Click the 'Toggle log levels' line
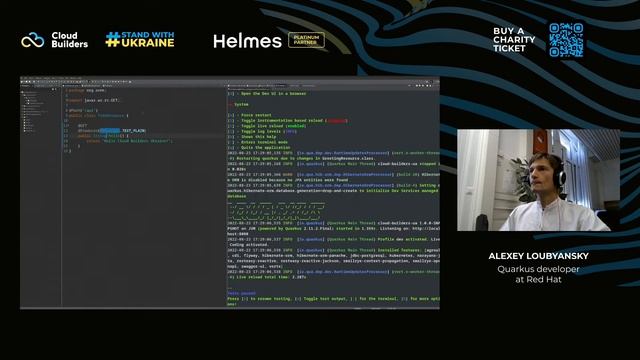The image size is (640, 360). 262,131
